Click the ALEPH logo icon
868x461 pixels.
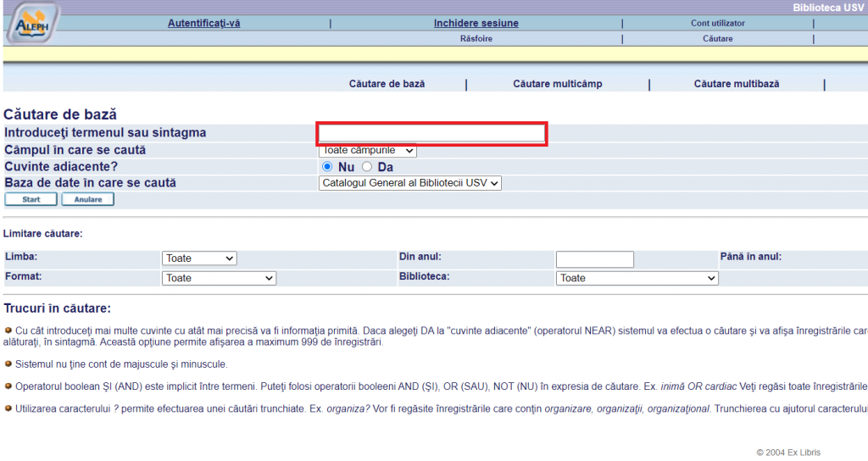coord(32,23)
